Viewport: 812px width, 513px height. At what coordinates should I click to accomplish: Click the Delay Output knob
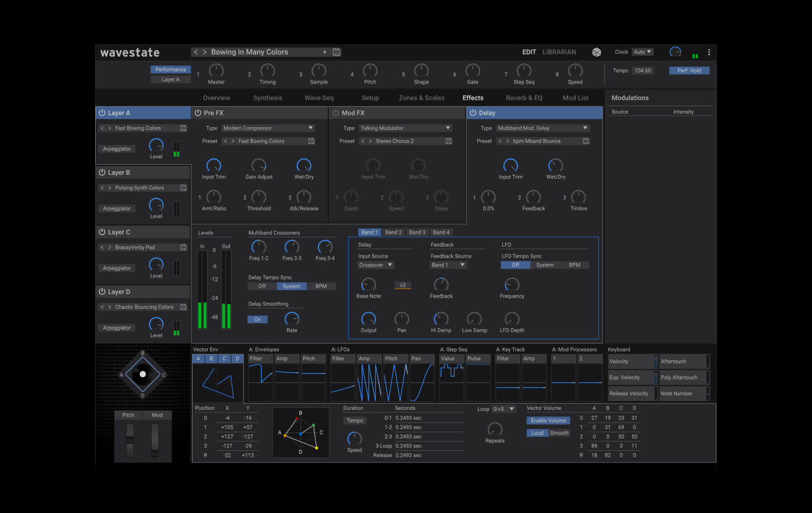(x=368, y=319)
